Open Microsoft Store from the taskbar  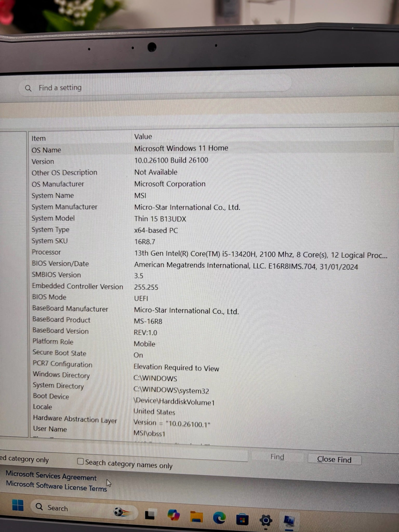(x=242, y=520)
